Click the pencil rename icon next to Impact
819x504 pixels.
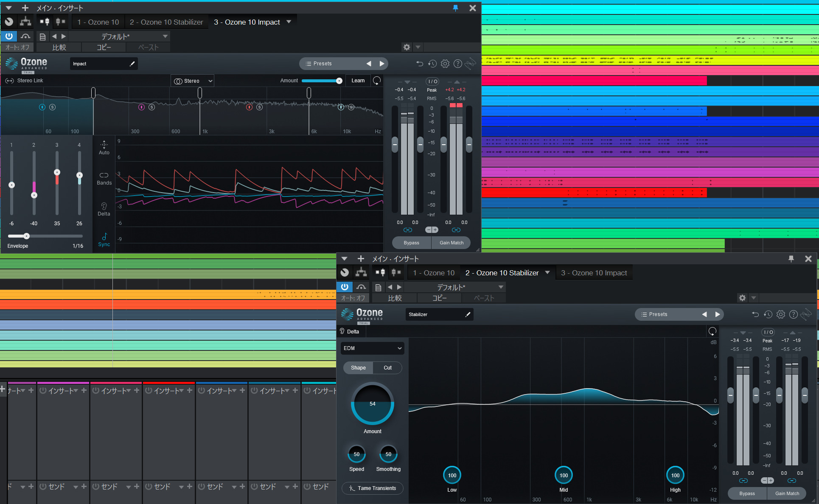pos(132,64)
